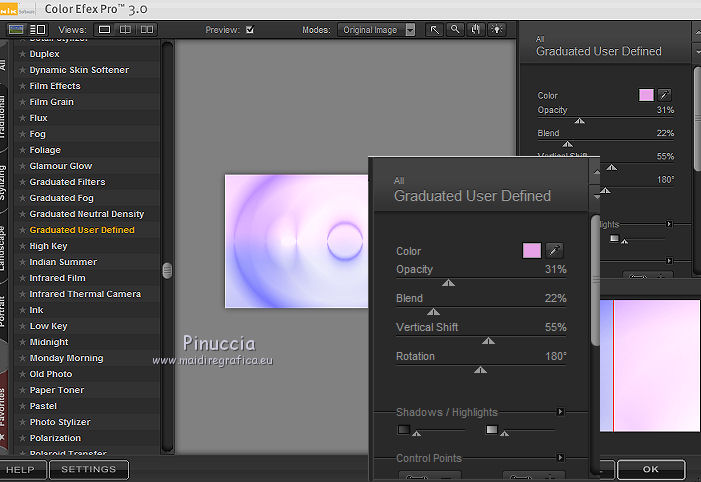Screen dimensions: 701x482
Task: Click filter list scrollbar thumb
Action: (x=168, y=271)
